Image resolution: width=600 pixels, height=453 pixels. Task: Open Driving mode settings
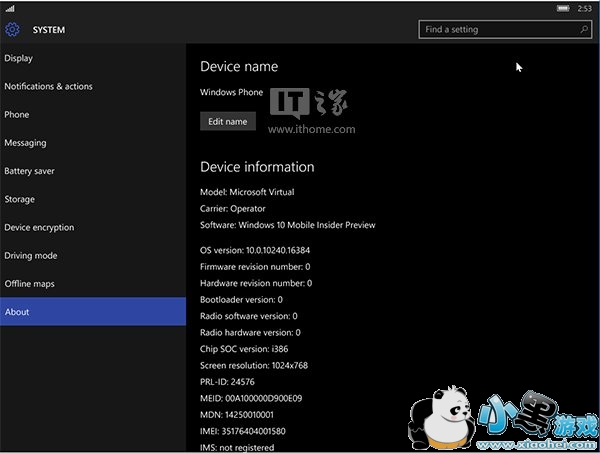coord(31,255)
